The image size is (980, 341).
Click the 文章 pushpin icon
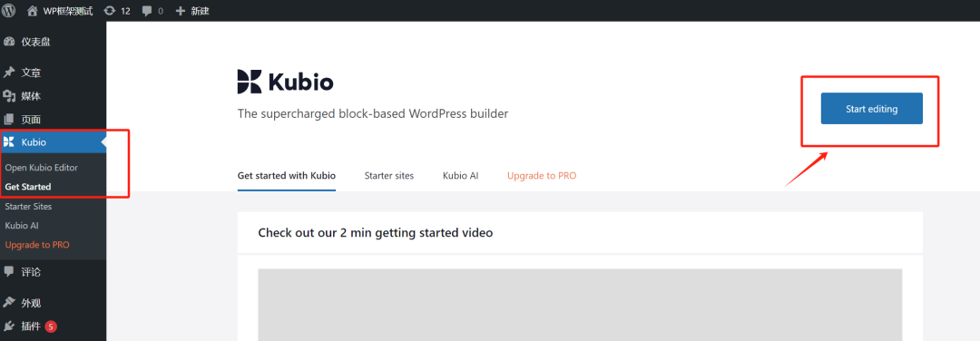(9, 73)
